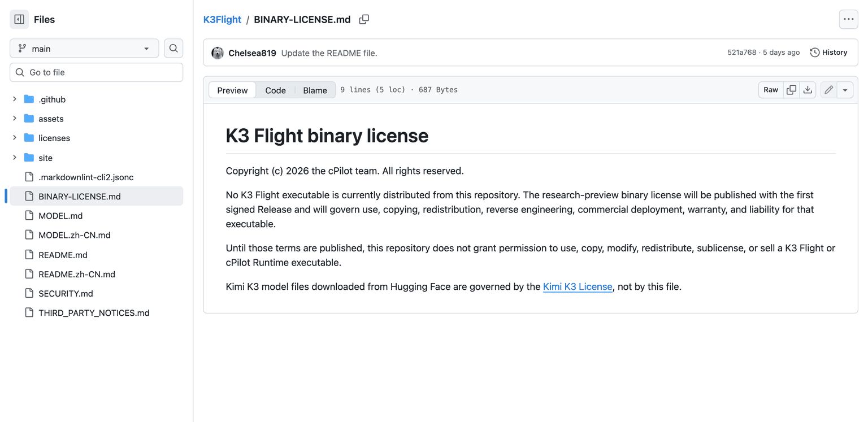
Task: Open commit hash 521a768
Action: [741, 53]
